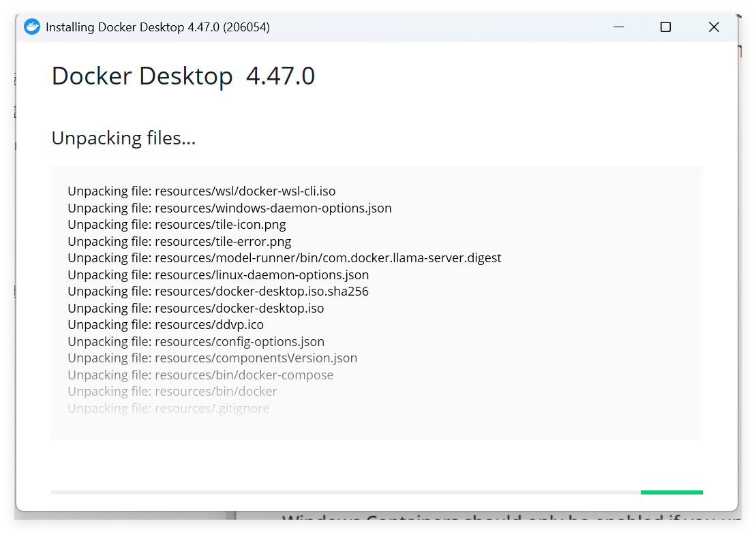This screenshot has width=756, height=534.
Task: Select the componentsVersion.json log line
Action: coord(213,358)
